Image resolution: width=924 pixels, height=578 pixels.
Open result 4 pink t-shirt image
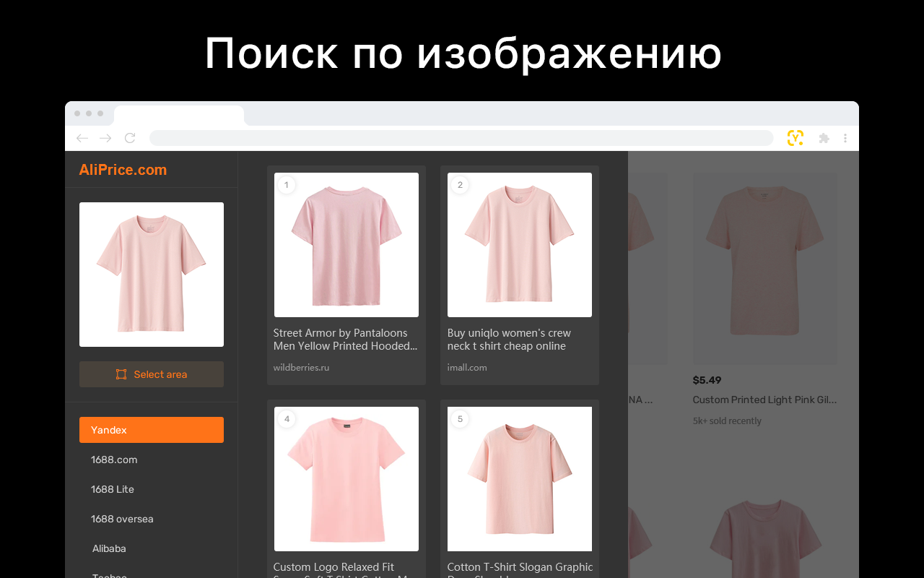click(x=346, y=479)
